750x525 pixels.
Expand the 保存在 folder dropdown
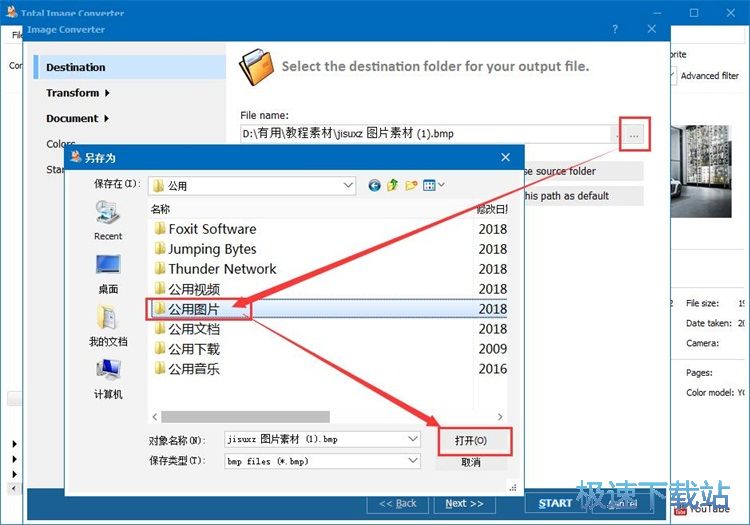348,185
